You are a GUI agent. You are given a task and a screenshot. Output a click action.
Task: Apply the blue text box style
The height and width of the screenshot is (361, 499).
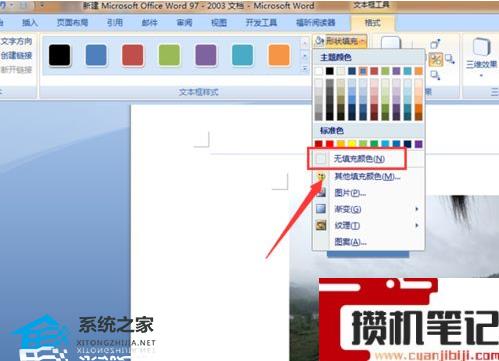pyautogui.click(x=96, y=55)
